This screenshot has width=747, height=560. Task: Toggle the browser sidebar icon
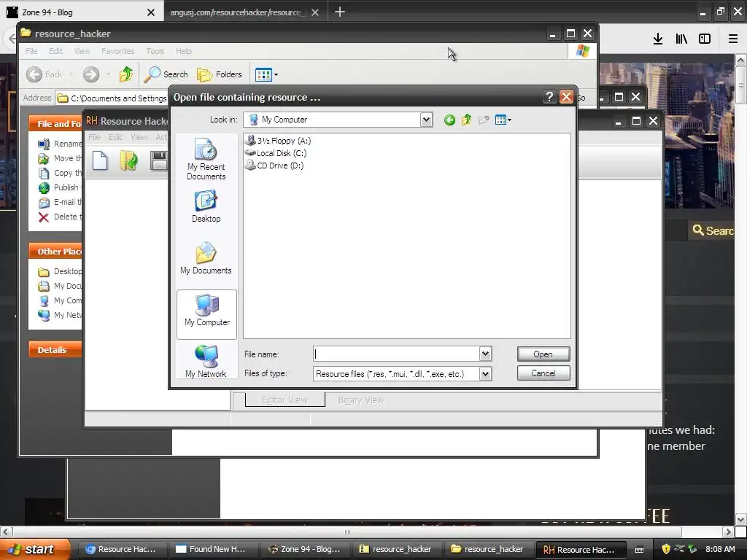705,39
